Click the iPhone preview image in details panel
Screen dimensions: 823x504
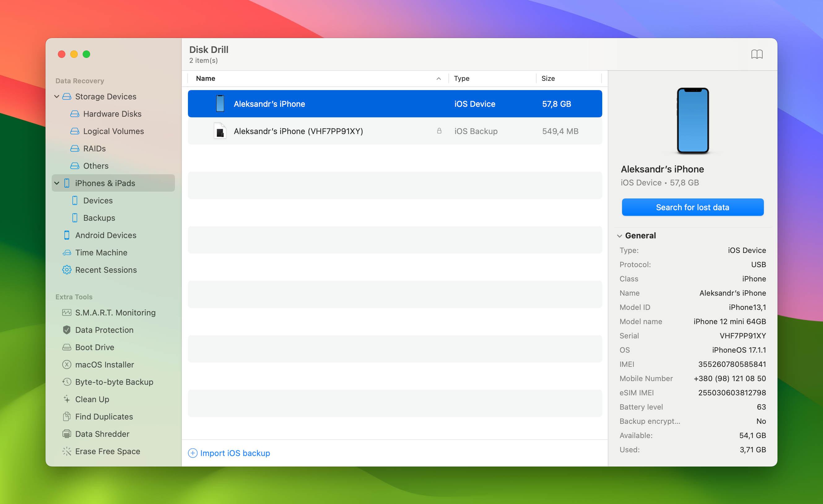tap(693, 120)
